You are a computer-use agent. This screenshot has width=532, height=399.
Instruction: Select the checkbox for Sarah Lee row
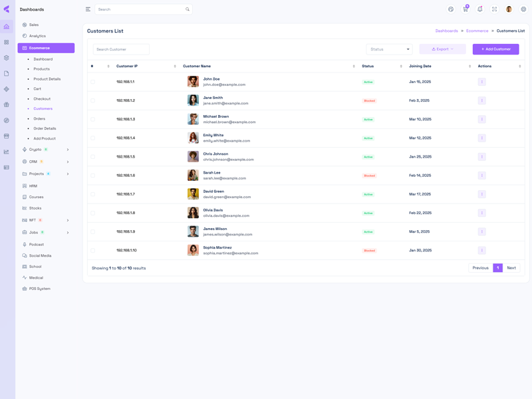pos(92,176)
